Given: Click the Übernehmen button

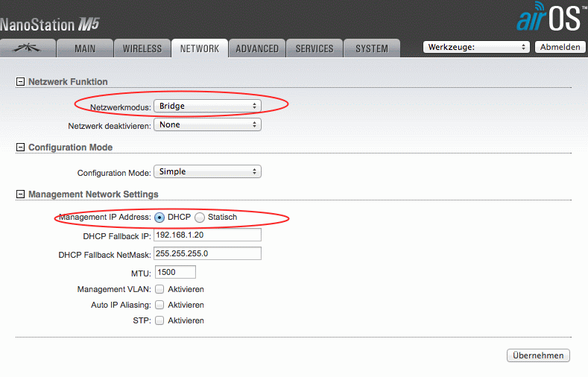Looking at the screenshot, I should coord(538,355).
